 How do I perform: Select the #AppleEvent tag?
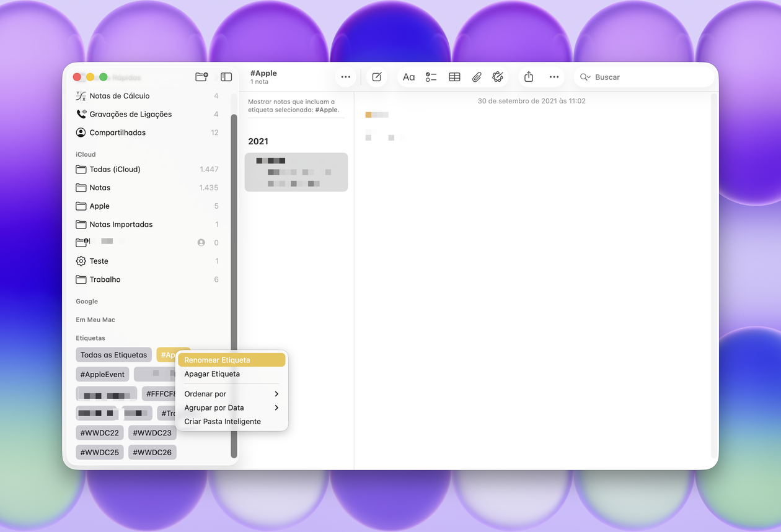tap(102, 375)
